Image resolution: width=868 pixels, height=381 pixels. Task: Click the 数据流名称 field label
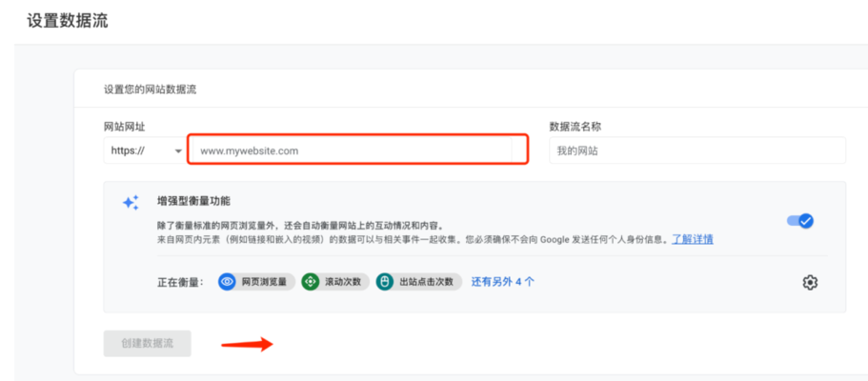pyautogui.click(x=575, y=126)
